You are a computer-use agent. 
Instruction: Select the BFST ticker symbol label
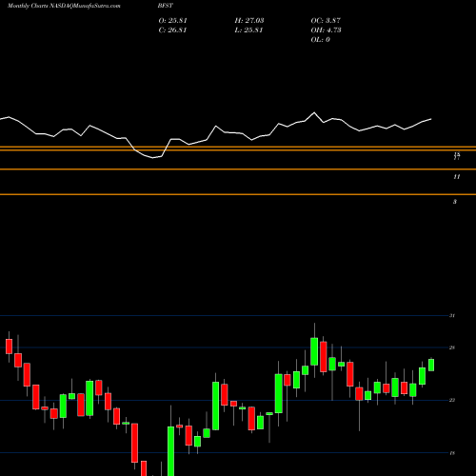pyautogui.click(x=166, y=6)
